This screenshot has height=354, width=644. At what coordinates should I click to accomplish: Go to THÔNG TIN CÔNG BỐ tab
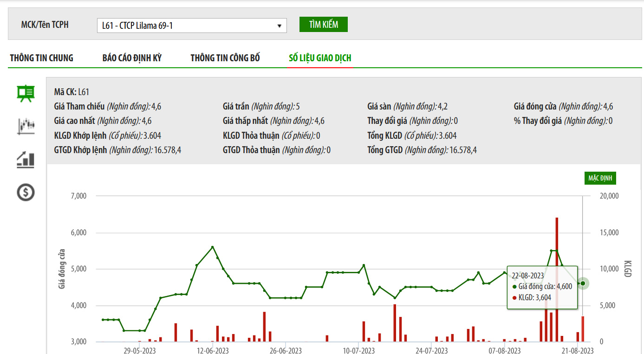pos(225,58)
